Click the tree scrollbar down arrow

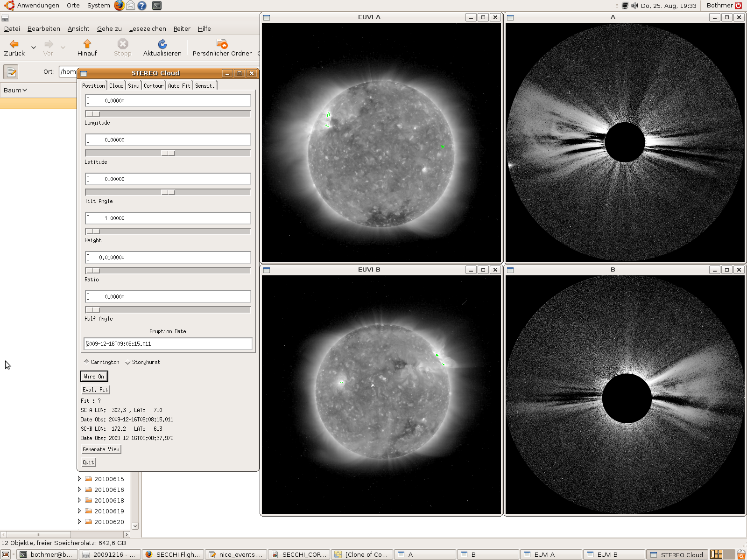(135, 526)
